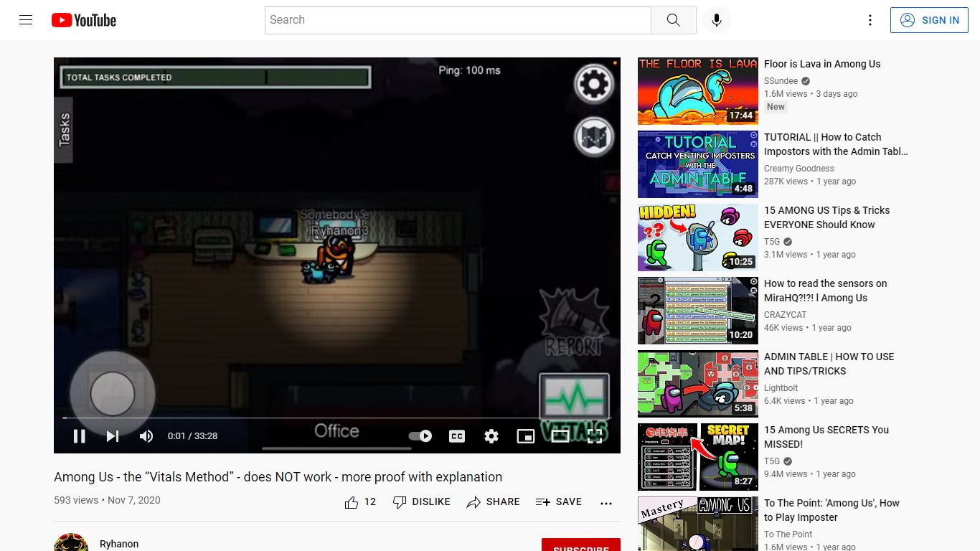Toggle the autoplay switch
980x551 pixels.
(x=420, y=436)
